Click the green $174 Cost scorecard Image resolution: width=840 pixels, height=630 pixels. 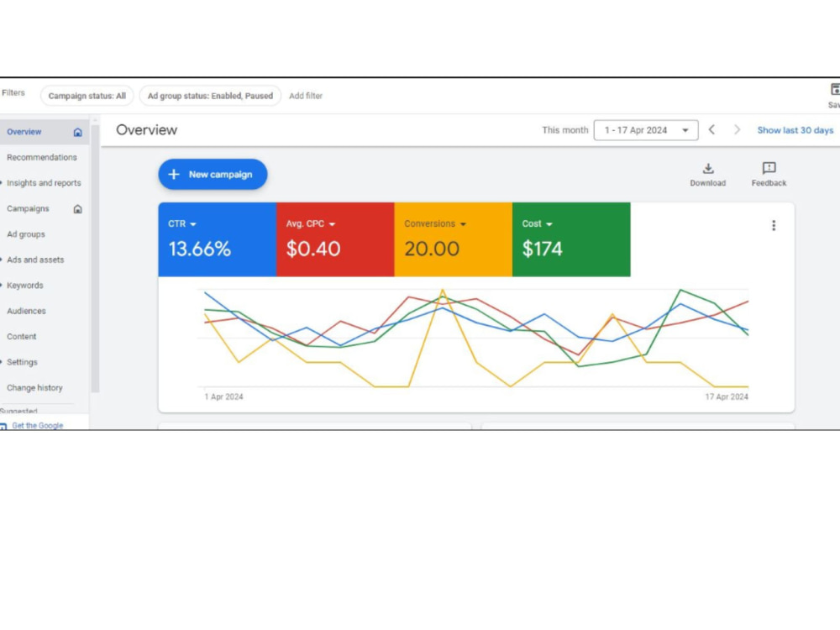pyautogui.click(x=571, y=239)
